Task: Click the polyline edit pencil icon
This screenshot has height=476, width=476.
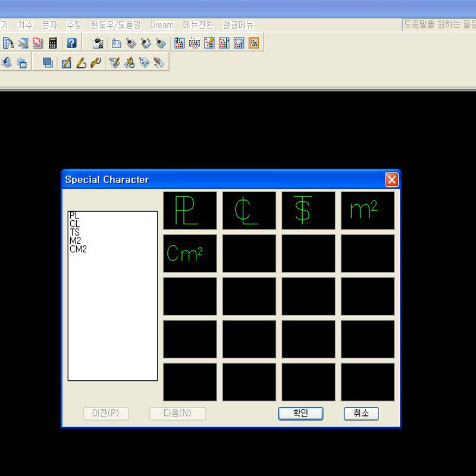Action: [82, 62]
